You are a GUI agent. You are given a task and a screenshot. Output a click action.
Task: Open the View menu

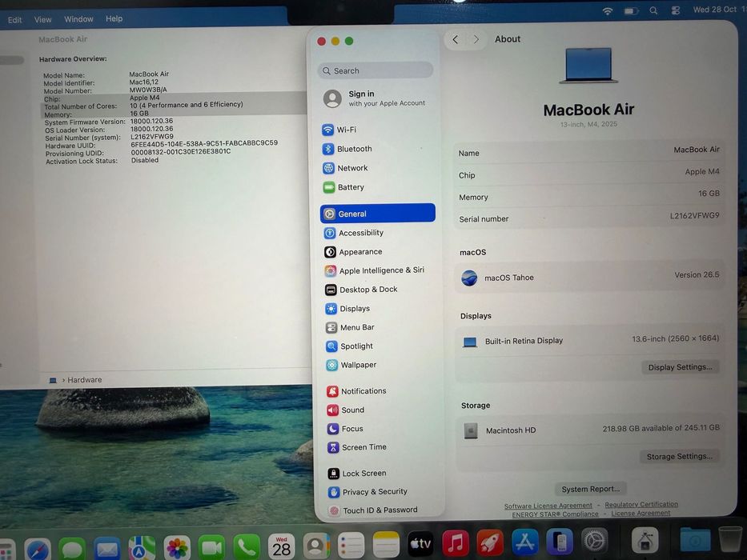tap(43, 19)
